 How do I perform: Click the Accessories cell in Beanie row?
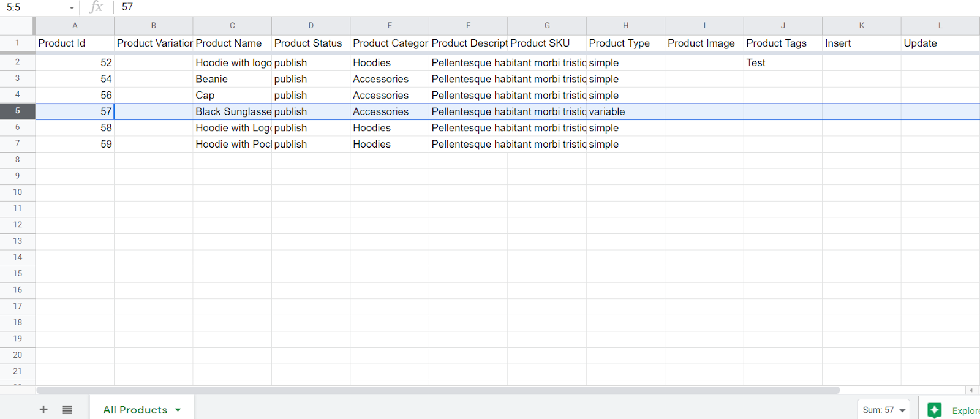(x=390, y=79)
